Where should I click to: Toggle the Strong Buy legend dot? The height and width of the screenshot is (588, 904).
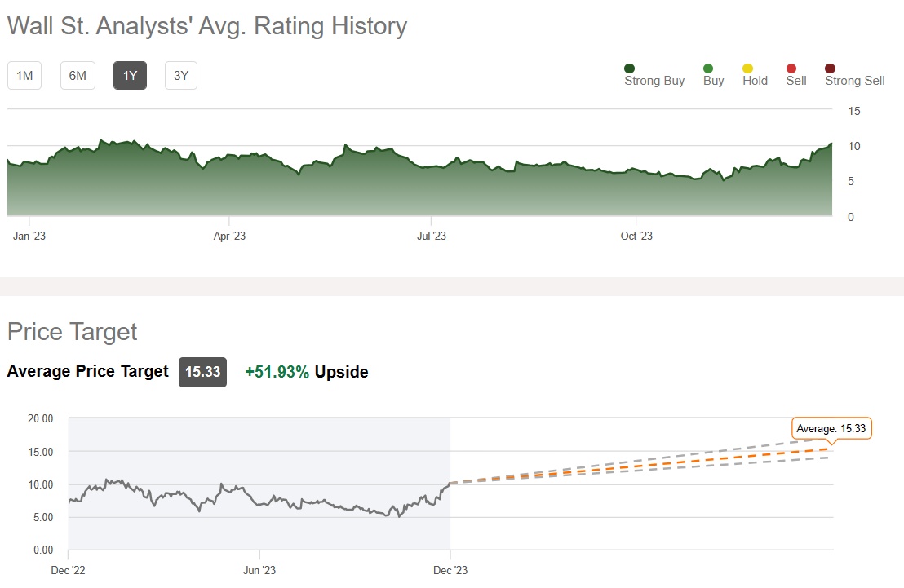[x=630, y=69]
